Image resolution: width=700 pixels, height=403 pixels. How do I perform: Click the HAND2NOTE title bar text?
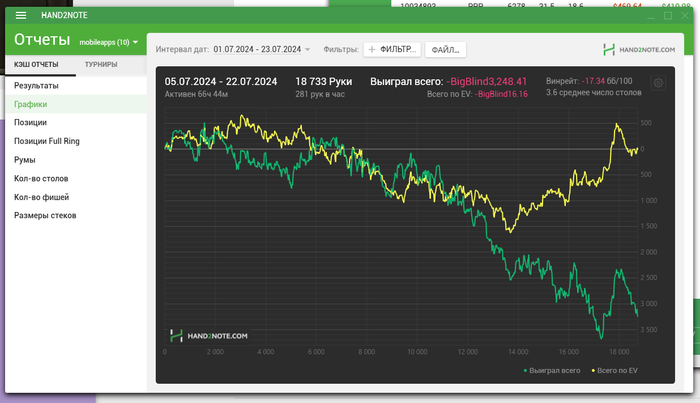pyautogui.click(x=64, y=15)
